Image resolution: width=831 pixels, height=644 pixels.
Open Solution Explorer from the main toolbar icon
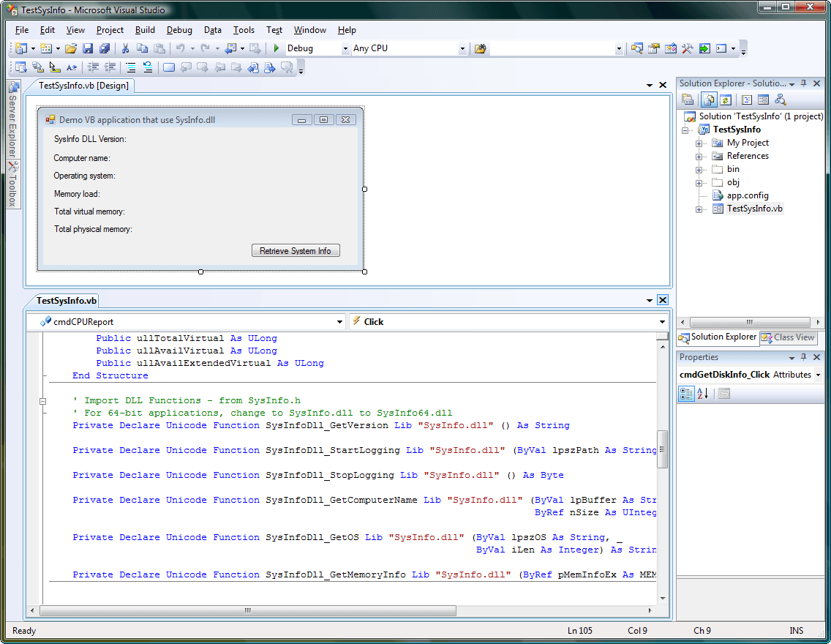click(x=636, y=48)
